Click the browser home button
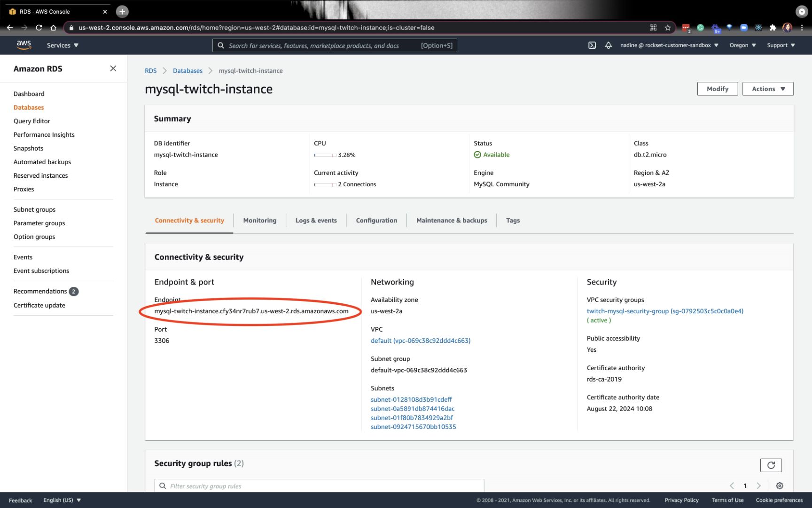 point(53,28)
